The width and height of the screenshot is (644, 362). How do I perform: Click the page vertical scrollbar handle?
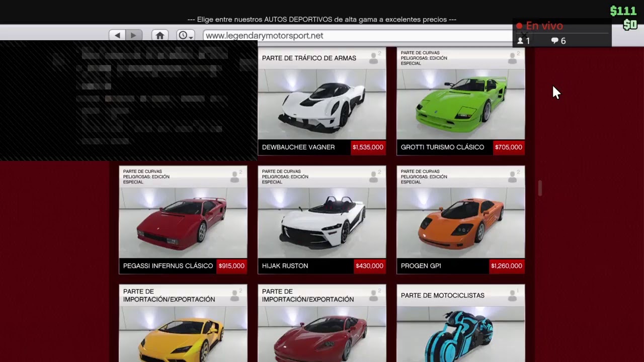(x=540, y=188)
